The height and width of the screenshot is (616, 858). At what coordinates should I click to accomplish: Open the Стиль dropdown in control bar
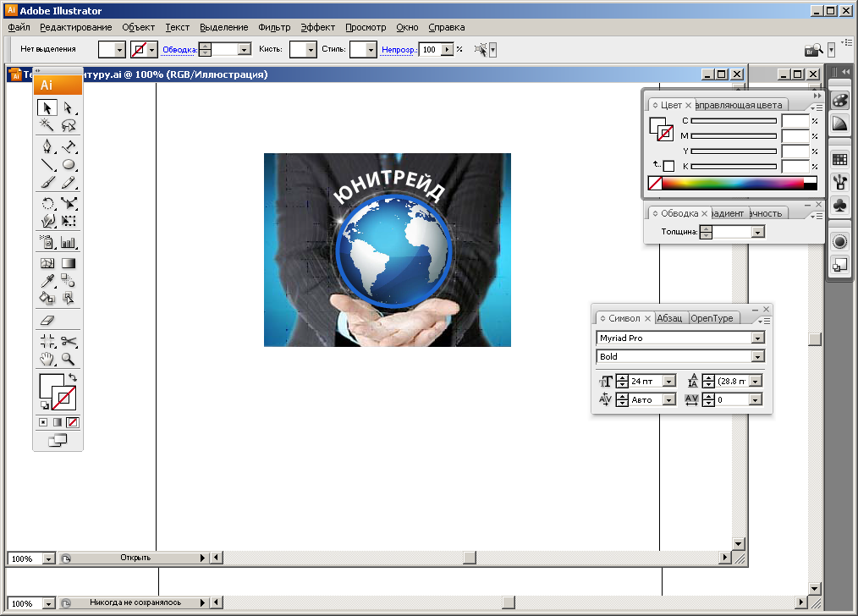(x=371, y=50)
